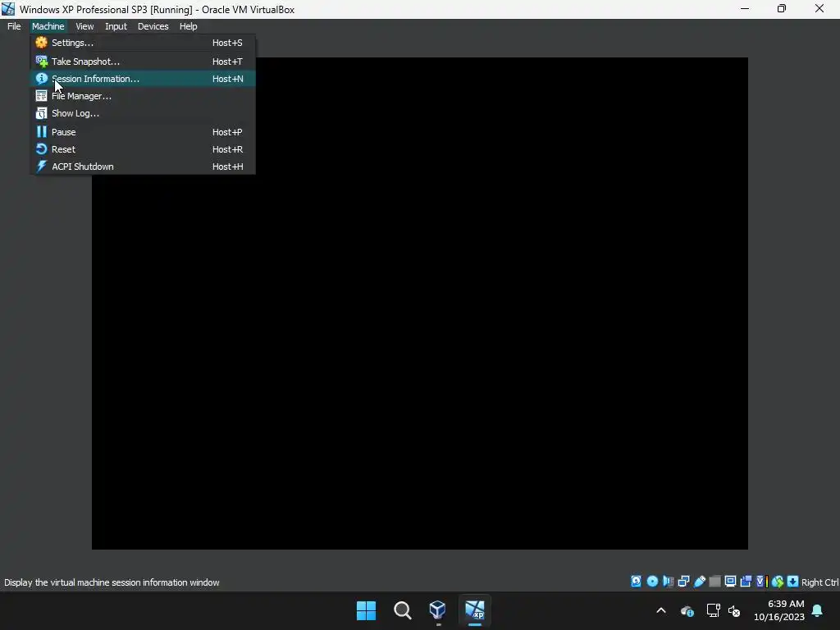Click the CPU virtualization V indicator
This screenshot has width=840, height=630.
[x=761, y=582]
